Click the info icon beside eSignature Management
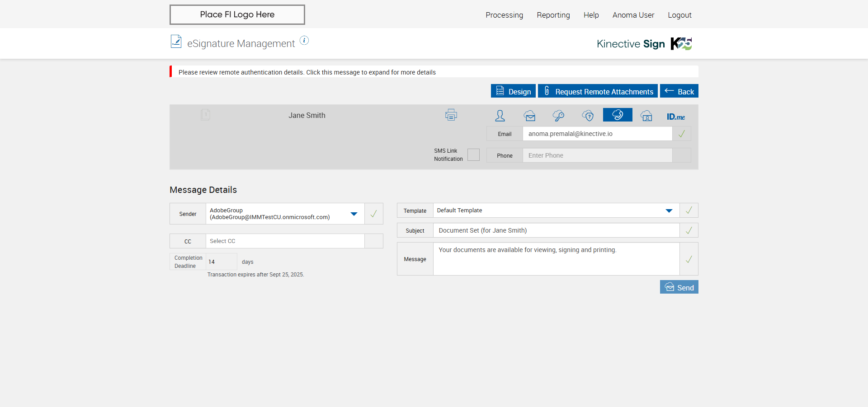 pyautogui.click(x=304, y=41)
